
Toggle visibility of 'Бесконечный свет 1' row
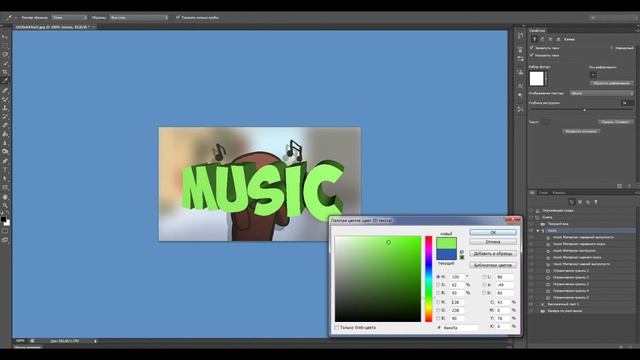(531, 304)
